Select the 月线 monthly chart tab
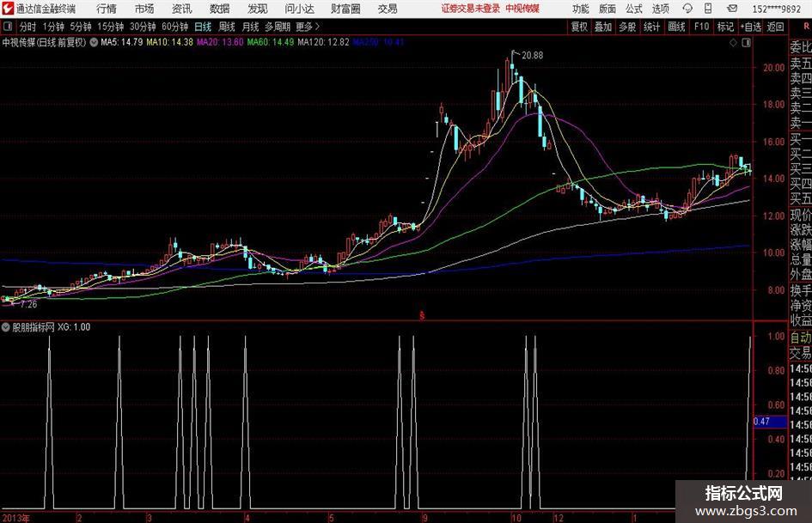Image resolution: width=812 pixels, height=523 pixels. click(251, 27)
